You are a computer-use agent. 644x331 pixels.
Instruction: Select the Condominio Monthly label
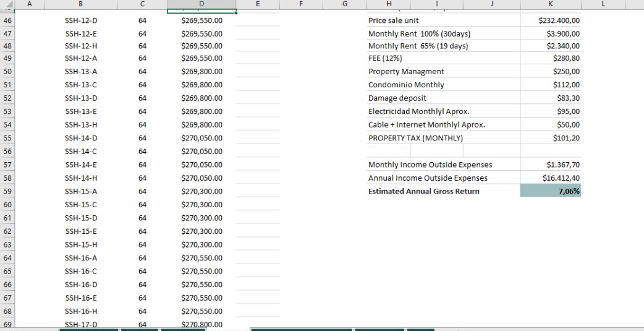(x=406, y=85)
